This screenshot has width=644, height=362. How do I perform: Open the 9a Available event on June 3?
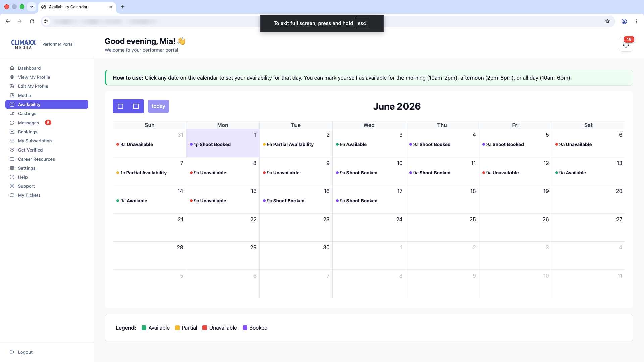click(x=369, y=144)
